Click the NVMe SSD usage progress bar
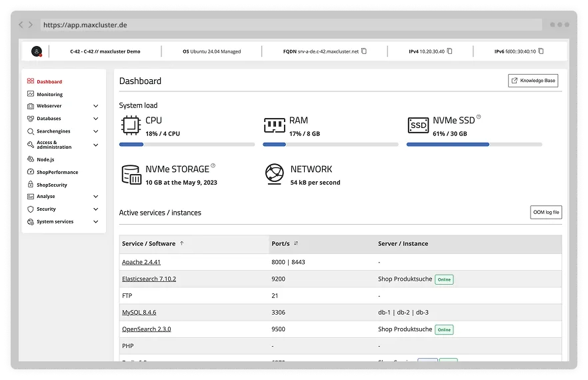 [474, 145]
